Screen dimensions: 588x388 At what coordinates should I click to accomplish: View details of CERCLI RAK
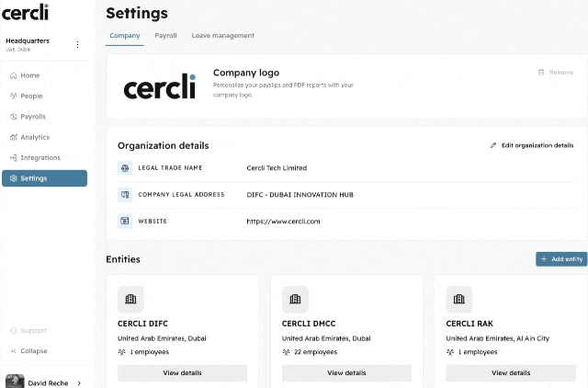511,373
